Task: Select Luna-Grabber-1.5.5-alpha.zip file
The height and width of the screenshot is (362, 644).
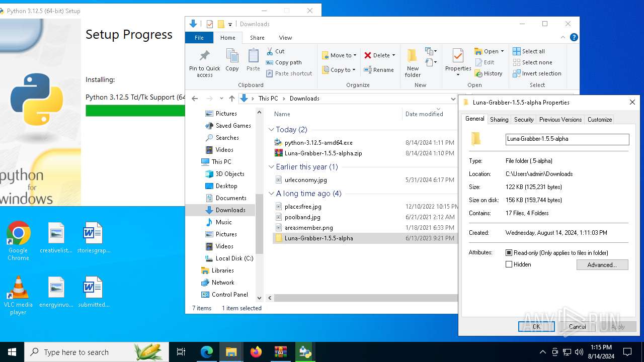Action: point(323,153)
